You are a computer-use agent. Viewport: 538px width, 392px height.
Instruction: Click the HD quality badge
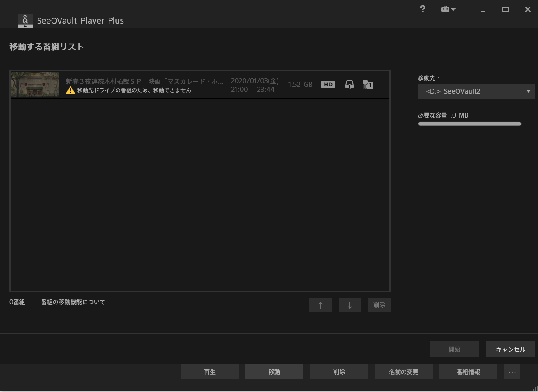tap(328, 85)
